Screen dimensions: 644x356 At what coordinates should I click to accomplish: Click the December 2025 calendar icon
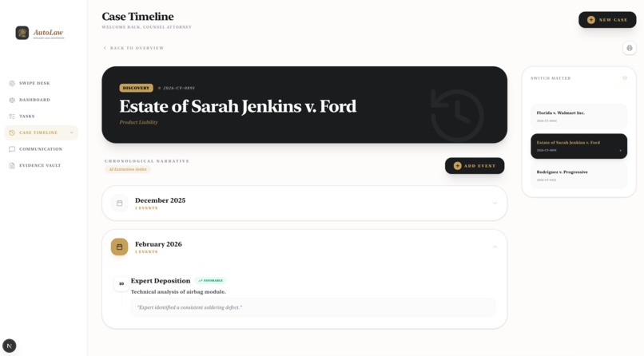120,203
